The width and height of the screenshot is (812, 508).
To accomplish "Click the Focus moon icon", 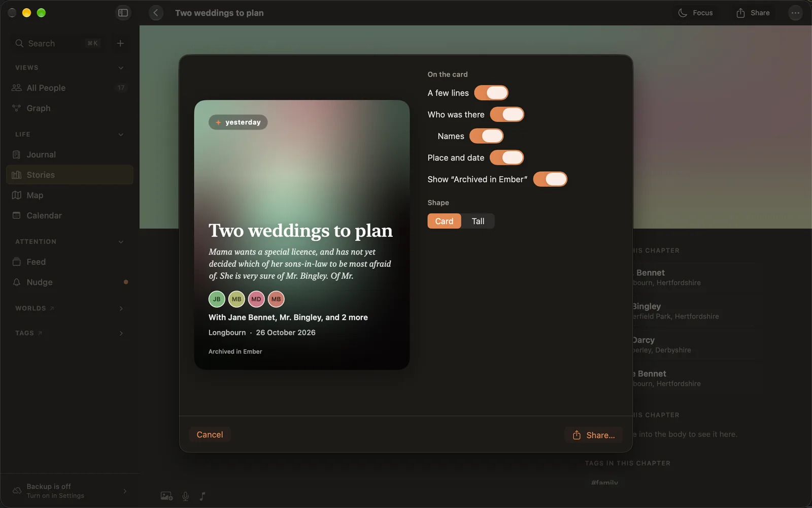I will [683, 13].
